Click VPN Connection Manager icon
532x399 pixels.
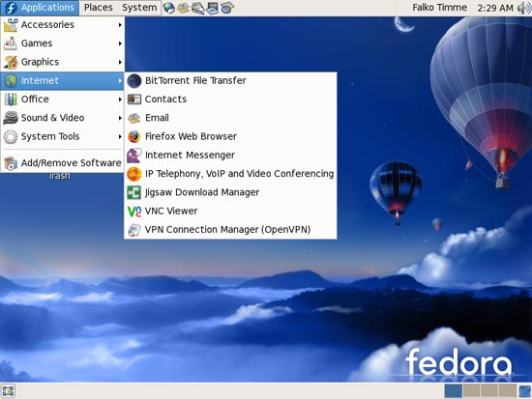[x=134, y=230]
